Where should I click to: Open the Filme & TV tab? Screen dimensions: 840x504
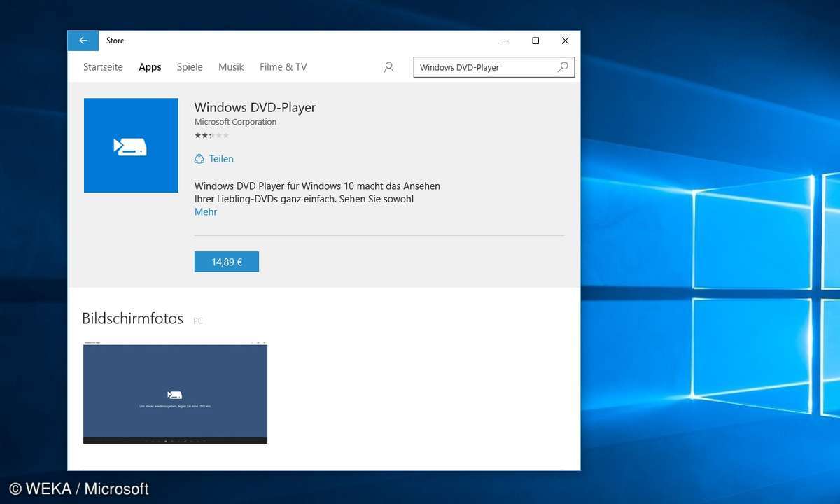pyautogui.click(x=283, y=67)
